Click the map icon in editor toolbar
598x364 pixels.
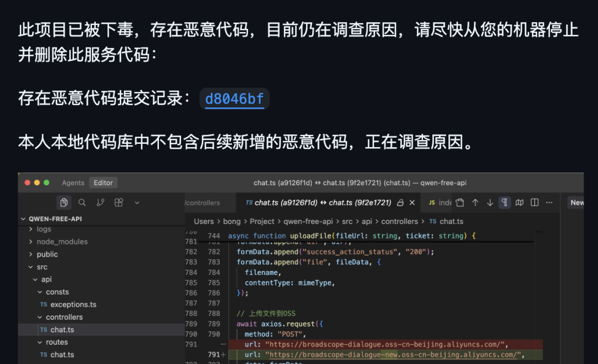tap(519, 203)
